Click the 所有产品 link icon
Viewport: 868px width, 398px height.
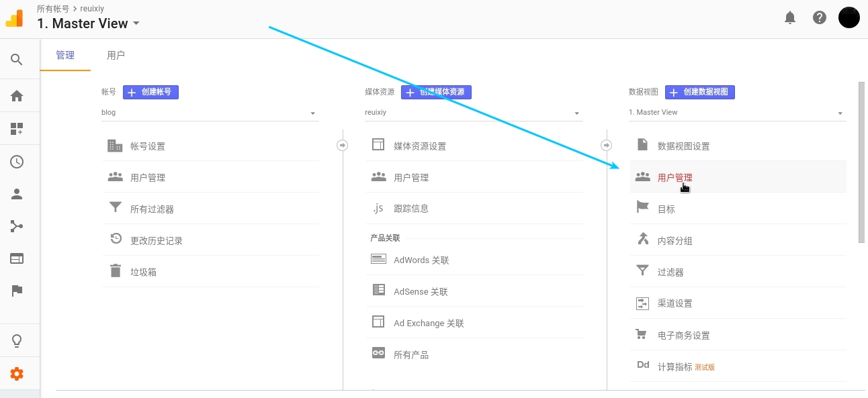click(x=378, y=354)
